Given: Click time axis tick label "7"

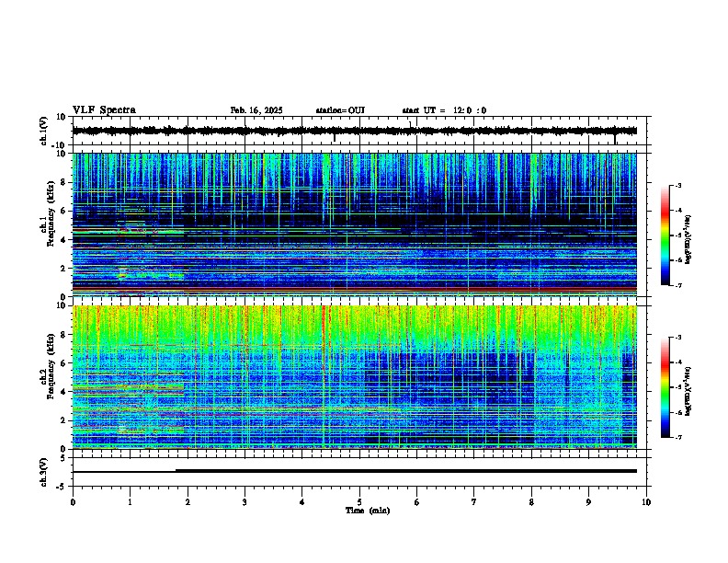Looking at the screenshot, I should point(474,502).
